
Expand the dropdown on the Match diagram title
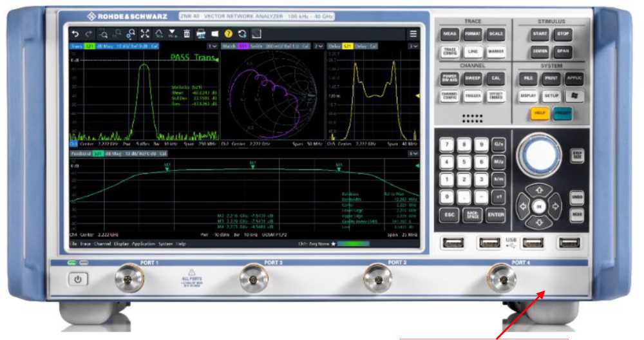pos(319,46)
